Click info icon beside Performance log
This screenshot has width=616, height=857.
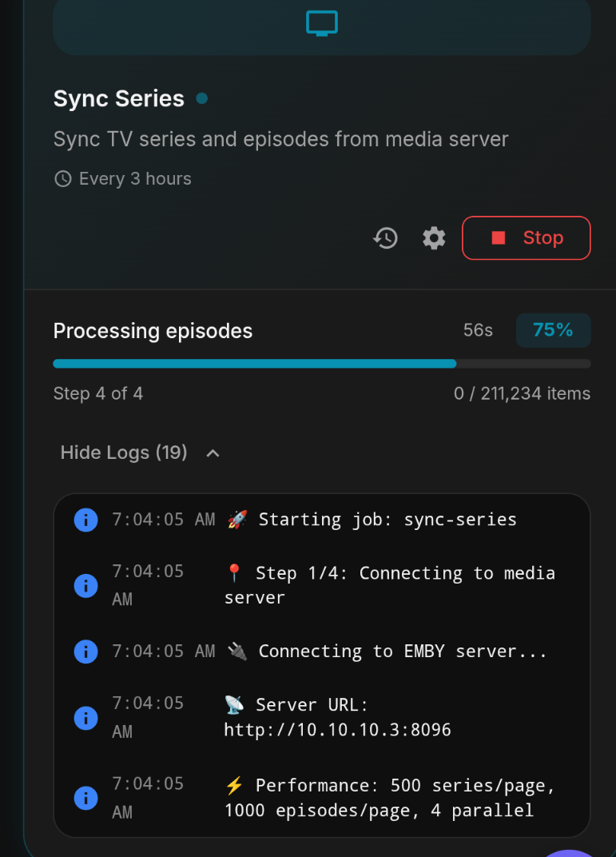point(85,798)
